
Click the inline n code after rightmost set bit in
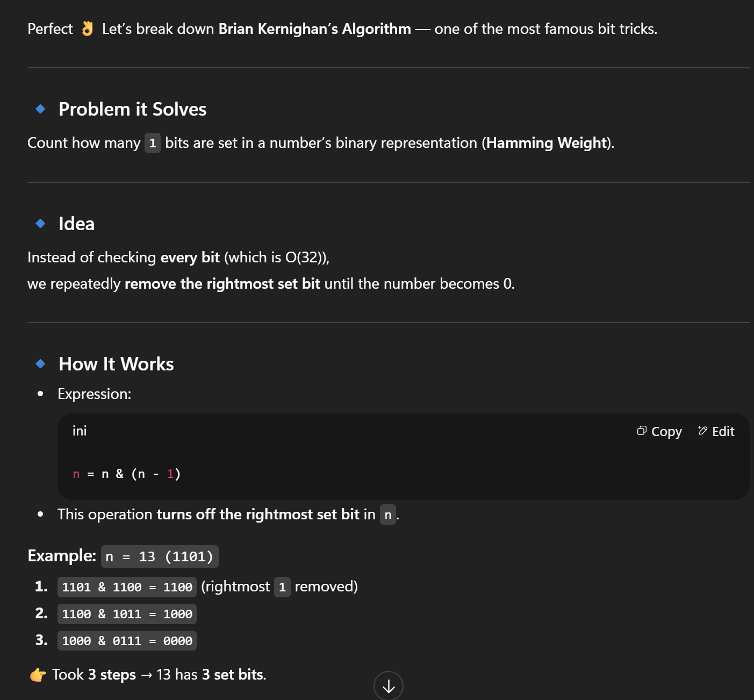[387, 515]
